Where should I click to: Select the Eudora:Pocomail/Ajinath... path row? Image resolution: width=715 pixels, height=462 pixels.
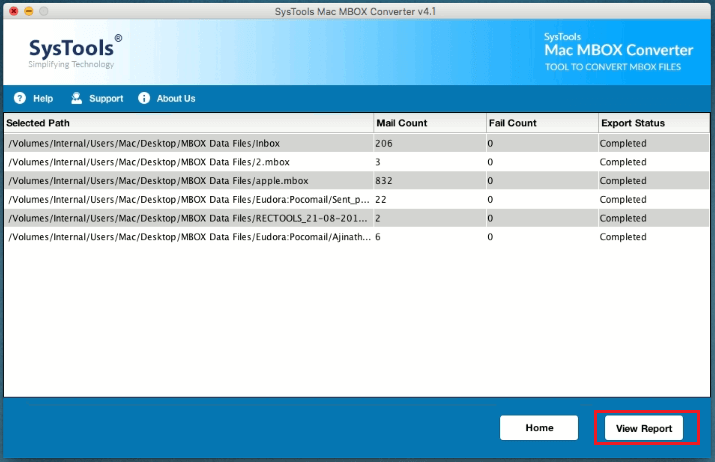point(357,237)
